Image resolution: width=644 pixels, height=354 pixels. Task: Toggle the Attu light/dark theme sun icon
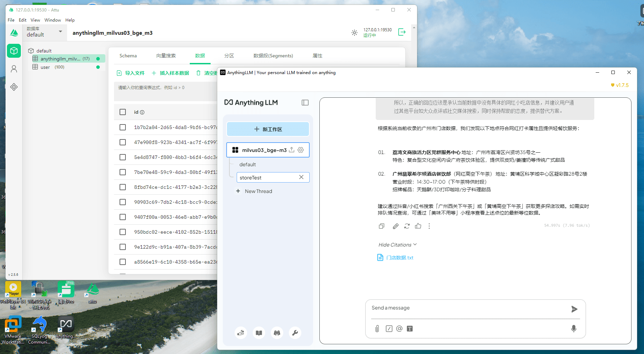point(354,33)
